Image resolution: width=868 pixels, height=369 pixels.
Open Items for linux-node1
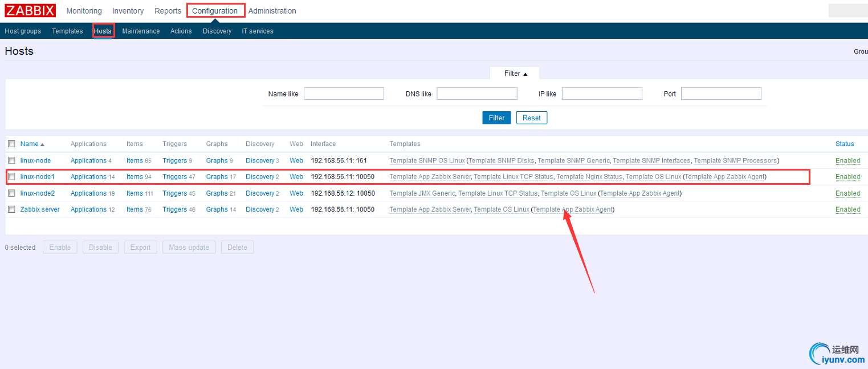click(x=135, y=177)
